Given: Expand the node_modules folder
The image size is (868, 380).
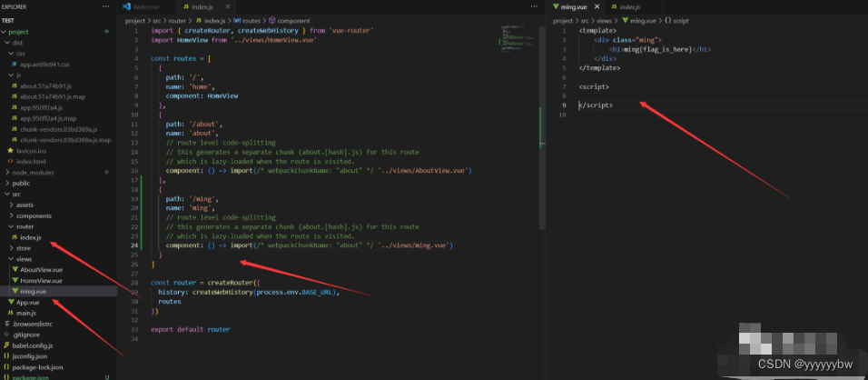Looking at the screenshot, I should pos(7,173).
